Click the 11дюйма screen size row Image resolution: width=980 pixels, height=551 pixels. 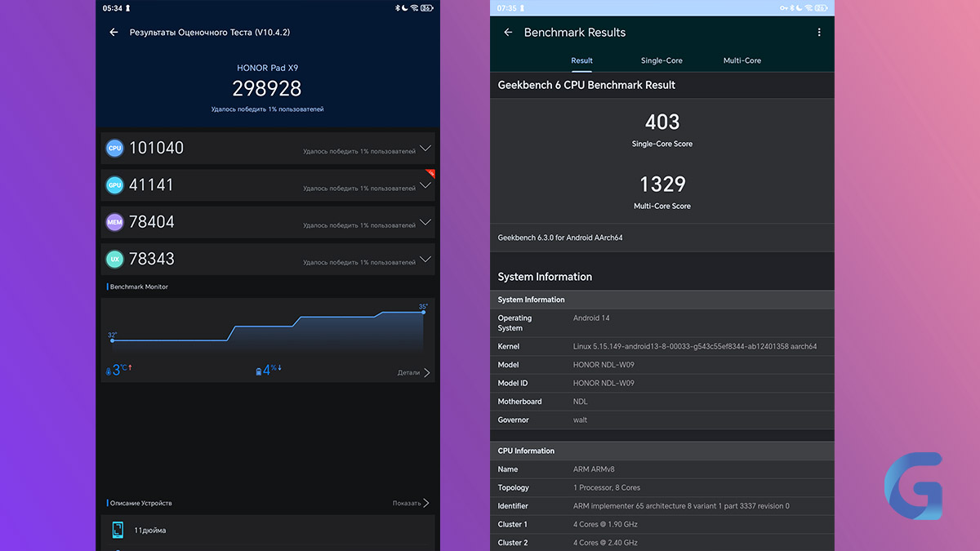point(268,530)
